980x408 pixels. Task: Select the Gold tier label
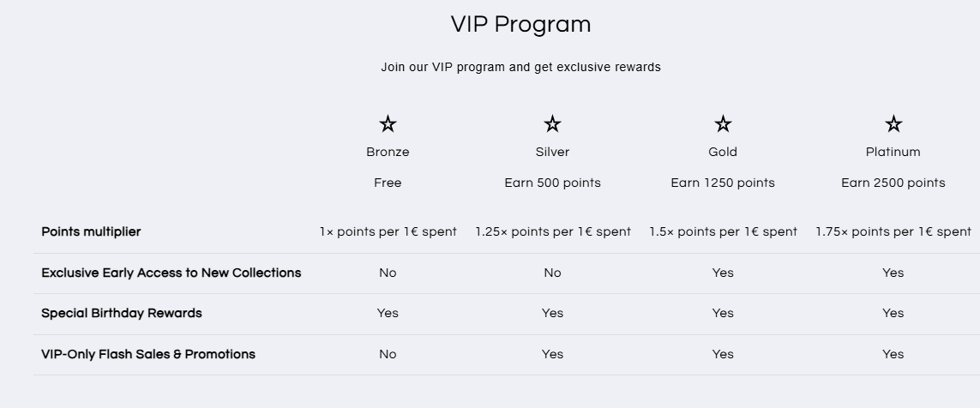723,152
